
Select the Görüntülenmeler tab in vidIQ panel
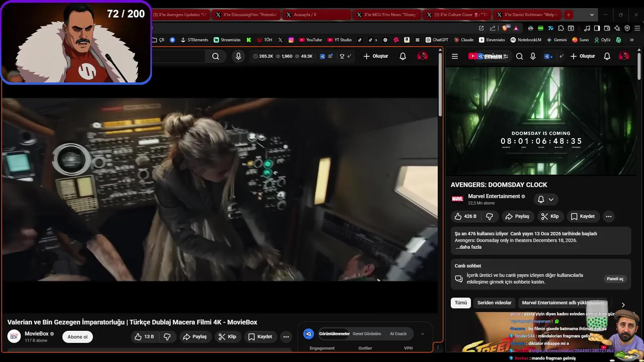pos(334,334)
